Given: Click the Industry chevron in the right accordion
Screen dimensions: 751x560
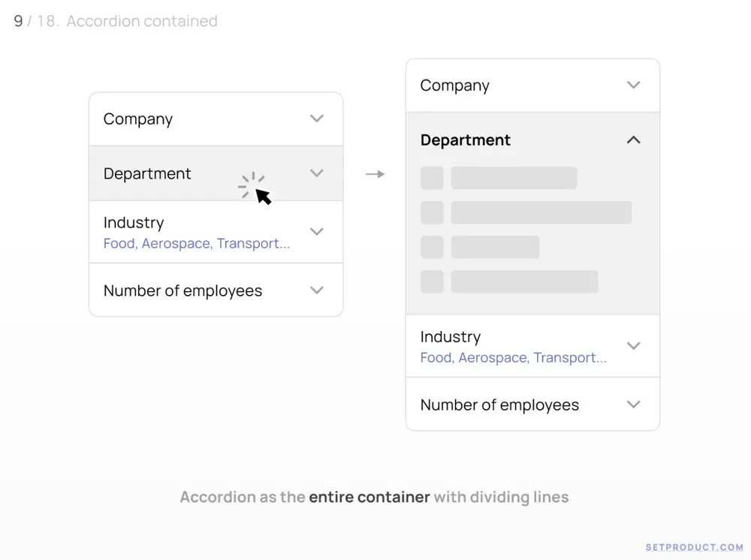Looking at the screenshot, I should pos(634,346).
